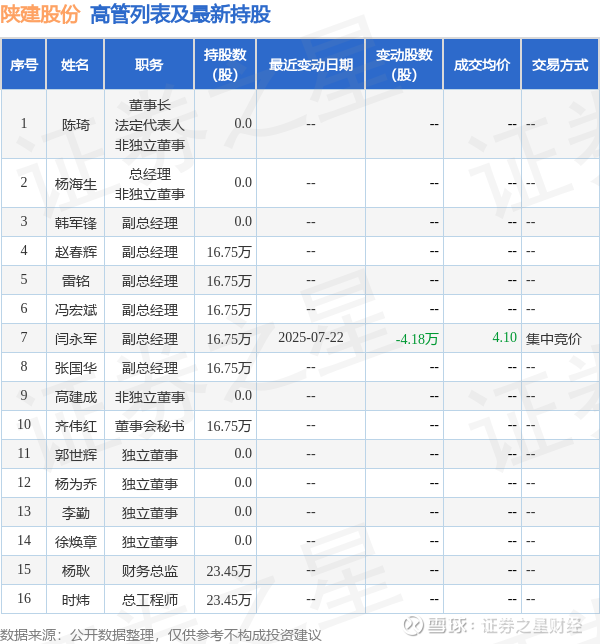
Task: Click the 证券之星财经 source label
Action: pos(532,626)
